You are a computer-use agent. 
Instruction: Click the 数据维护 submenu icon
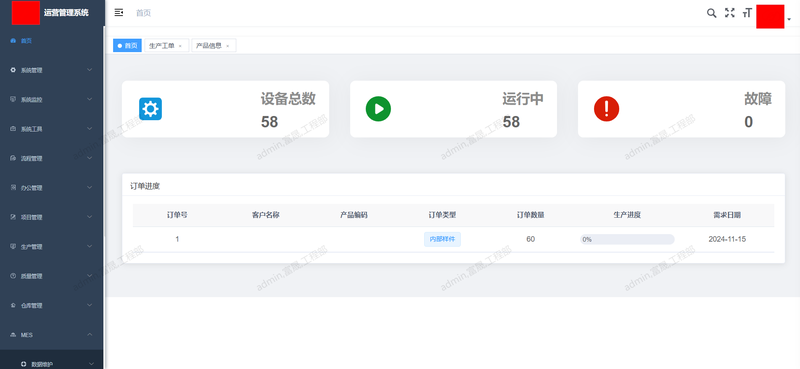coord(23,364)
